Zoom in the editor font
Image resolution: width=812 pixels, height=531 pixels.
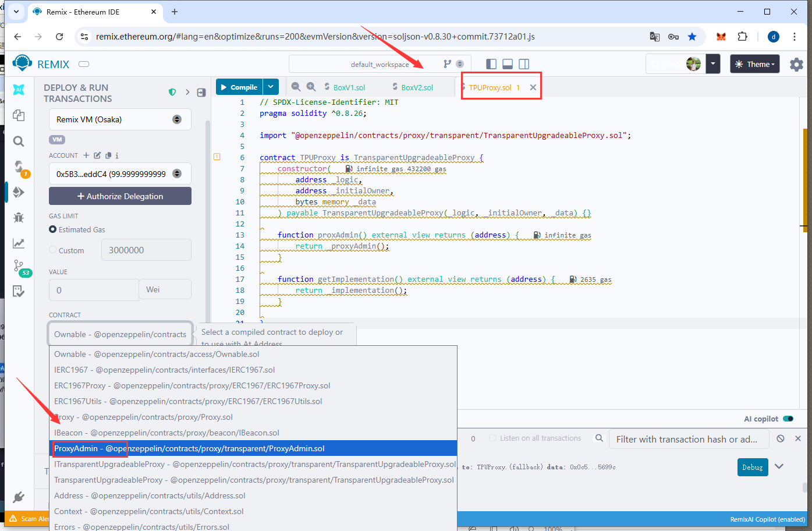tap(311, 87)
